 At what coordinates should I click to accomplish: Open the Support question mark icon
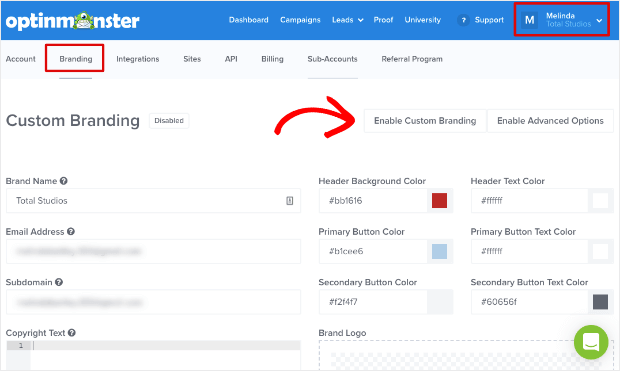463,20
